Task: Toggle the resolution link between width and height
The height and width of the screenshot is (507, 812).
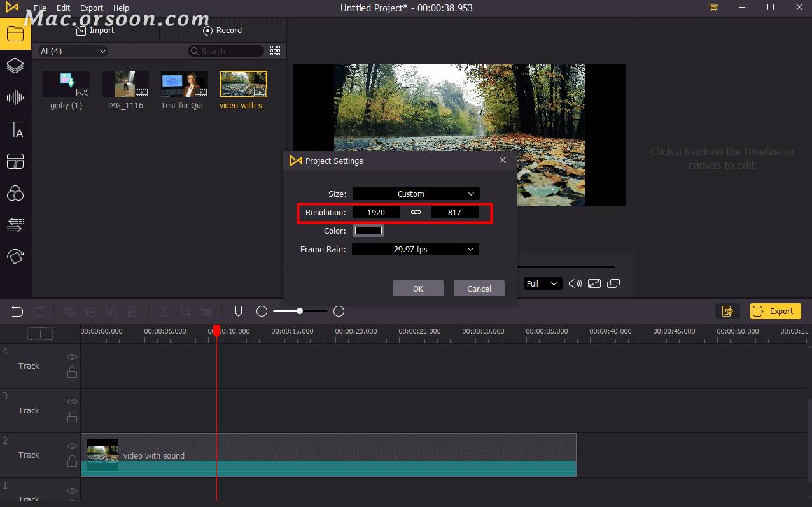Action: 415,212
